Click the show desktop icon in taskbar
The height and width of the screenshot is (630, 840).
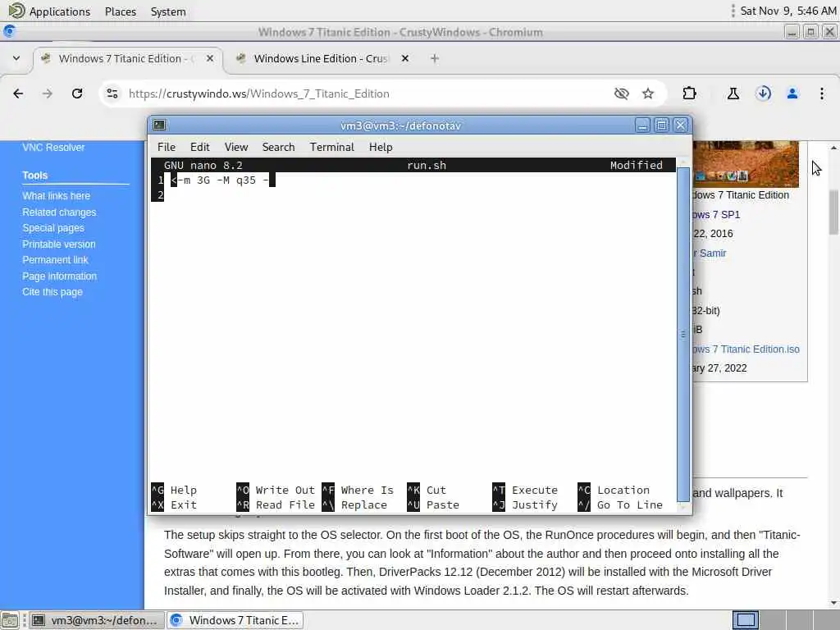click(x=10, y=620)
